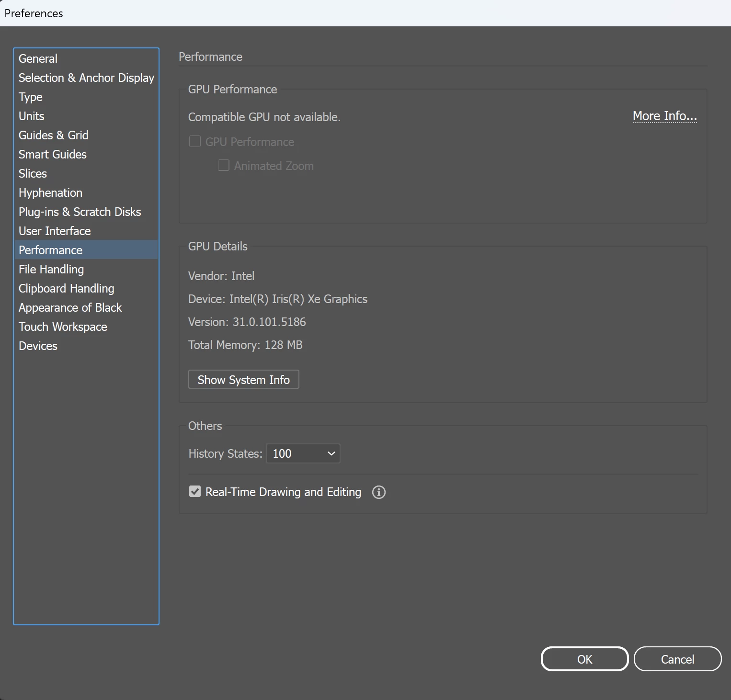Toggle the Animated Zoom checkbox
The image size is (731, 700).
pyautogui.click(x=224, y=165)
